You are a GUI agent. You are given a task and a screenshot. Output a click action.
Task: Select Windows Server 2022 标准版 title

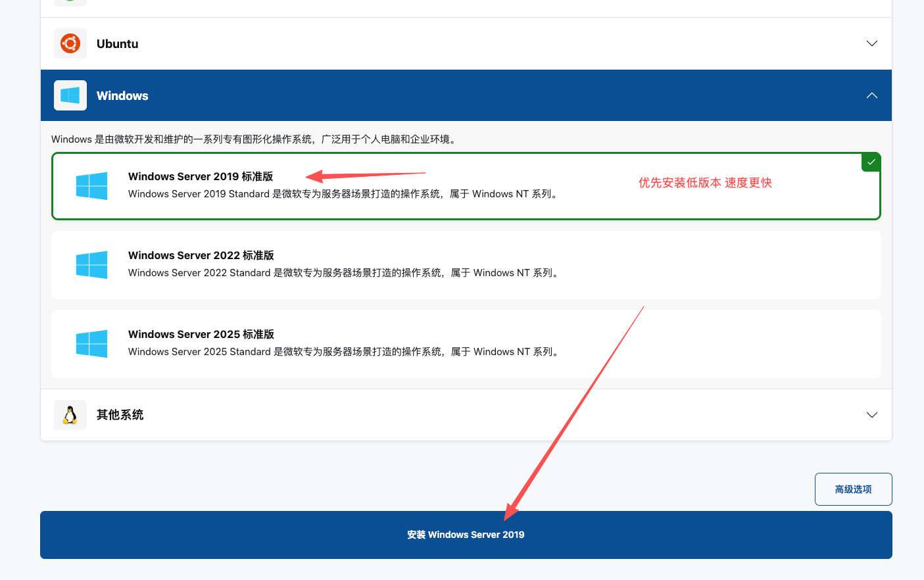point(201,255)
